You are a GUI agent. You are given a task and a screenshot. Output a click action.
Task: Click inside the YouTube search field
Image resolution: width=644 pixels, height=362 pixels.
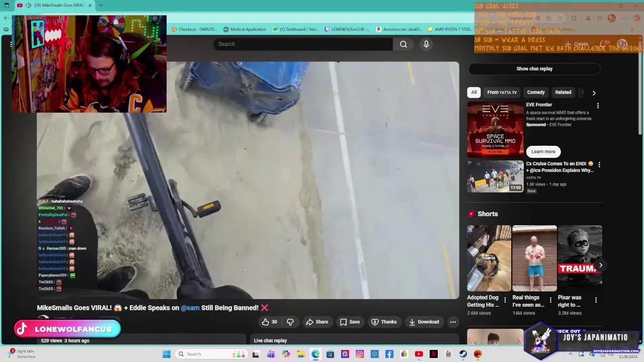[303, 44]
